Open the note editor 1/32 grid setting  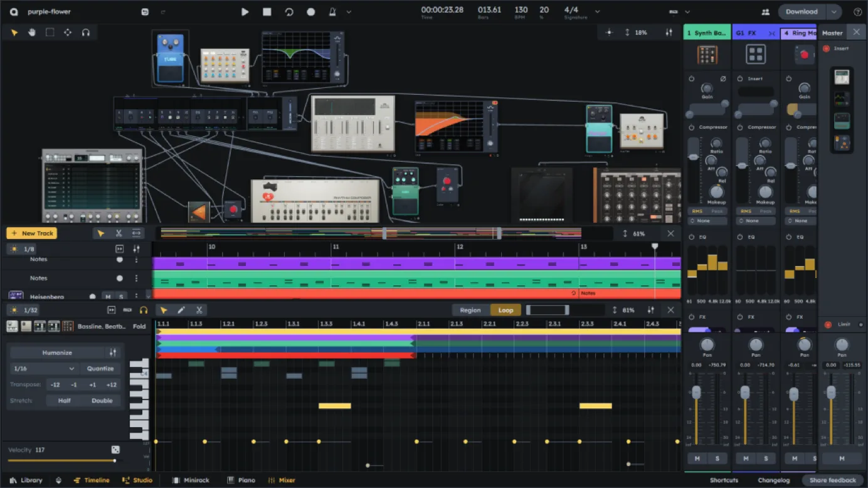(24, 310)
